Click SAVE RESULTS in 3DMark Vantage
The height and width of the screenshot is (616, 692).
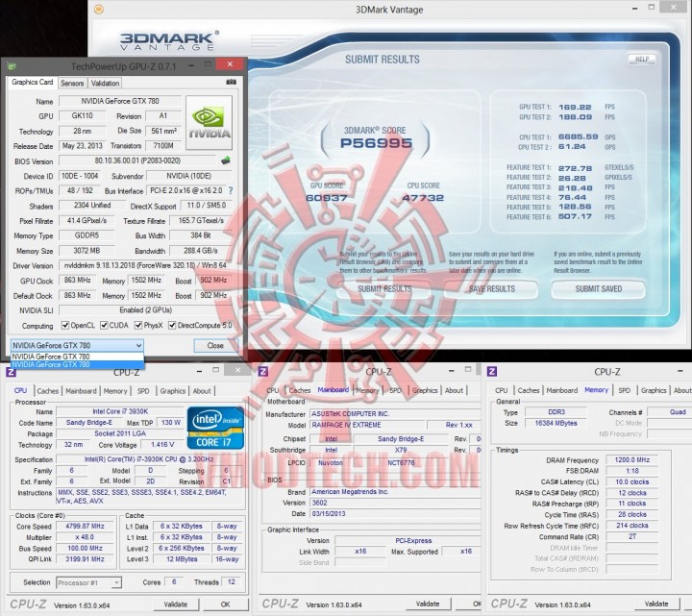point(492,289)
